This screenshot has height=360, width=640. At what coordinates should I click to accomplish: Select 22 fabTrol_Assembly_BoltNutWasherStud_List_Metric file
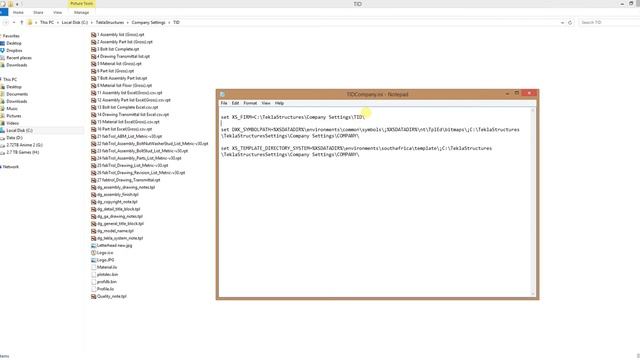[153, 144]
